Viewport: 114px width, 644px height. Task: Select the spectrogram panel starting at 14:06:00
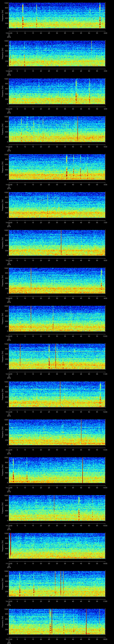57,205
